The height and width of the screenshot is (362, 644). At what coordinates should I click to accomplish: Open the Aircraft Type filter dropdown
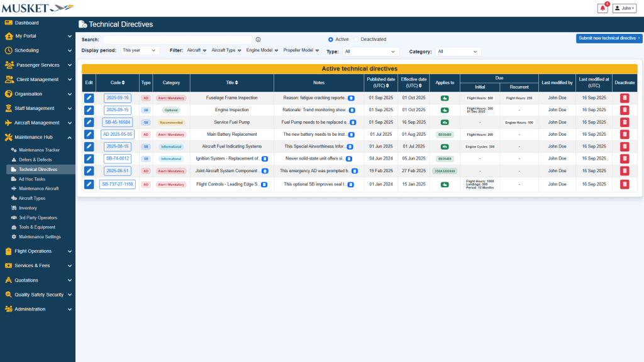pyautogui.click(x=226, y=50)
